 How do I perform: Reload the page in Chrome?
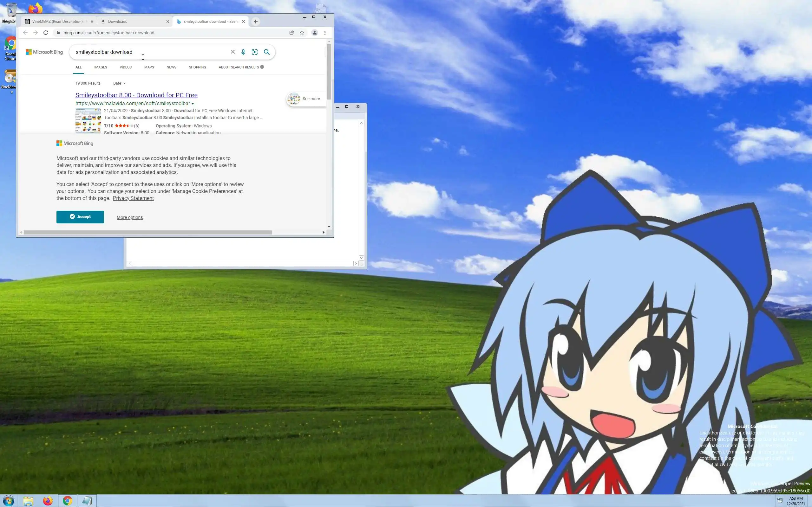click(x=46, y=33)
